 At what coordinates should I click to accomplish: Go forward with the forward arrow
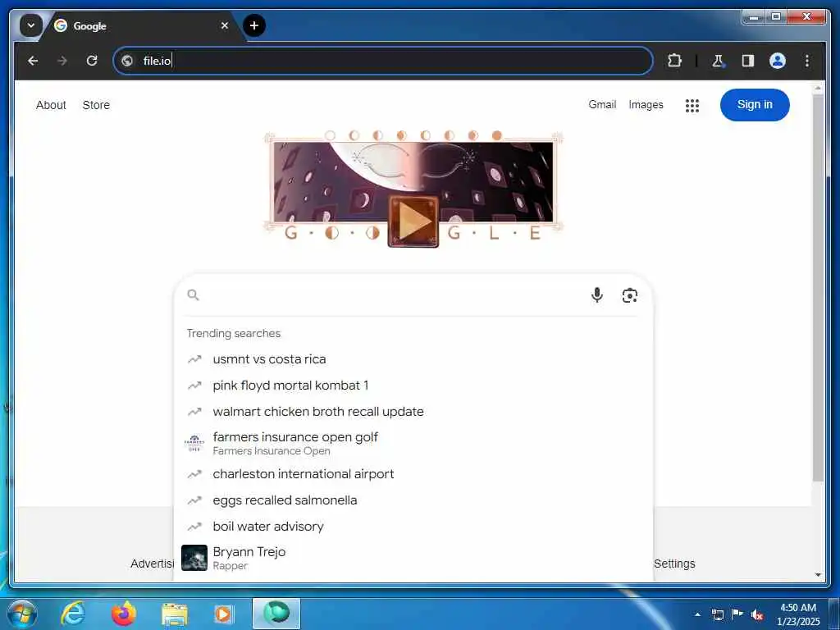62,61
